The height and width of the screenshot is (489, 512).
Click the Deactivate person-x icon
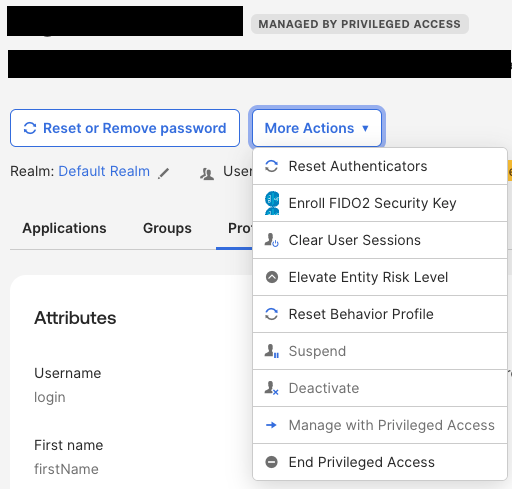coord(272,388)
